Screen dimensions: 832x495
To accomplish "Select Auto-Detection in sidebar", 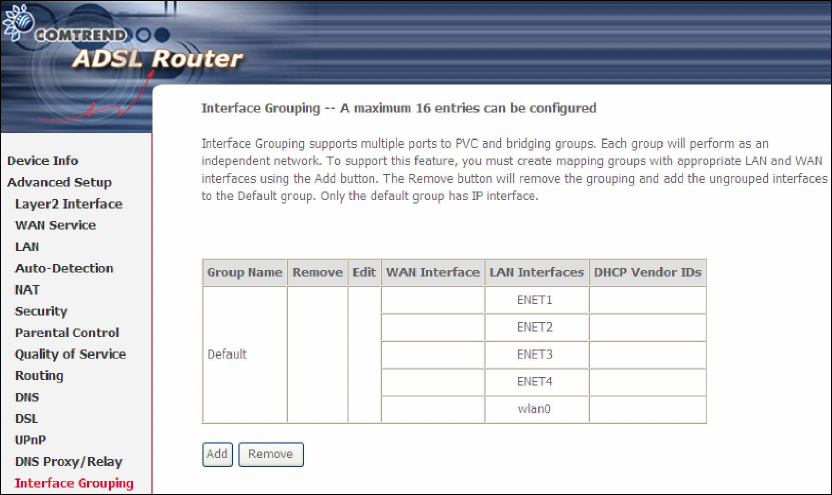I will point(64,268).
